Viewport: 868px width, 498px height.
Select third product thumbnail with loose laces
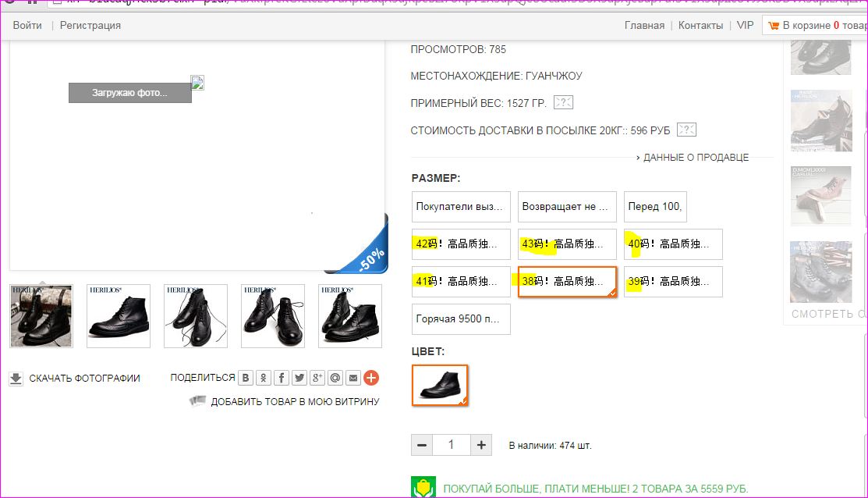(x=196, y=316)
